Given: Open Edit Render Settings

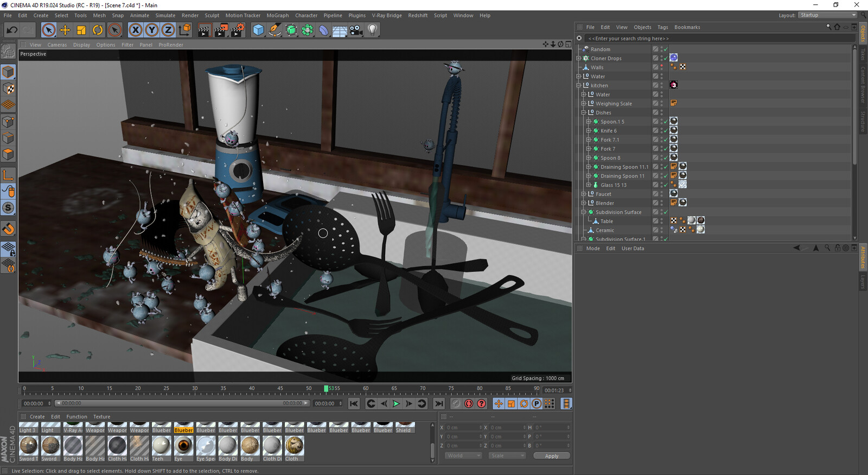Looking at the screenshot, I should click(x=238, y=30).
